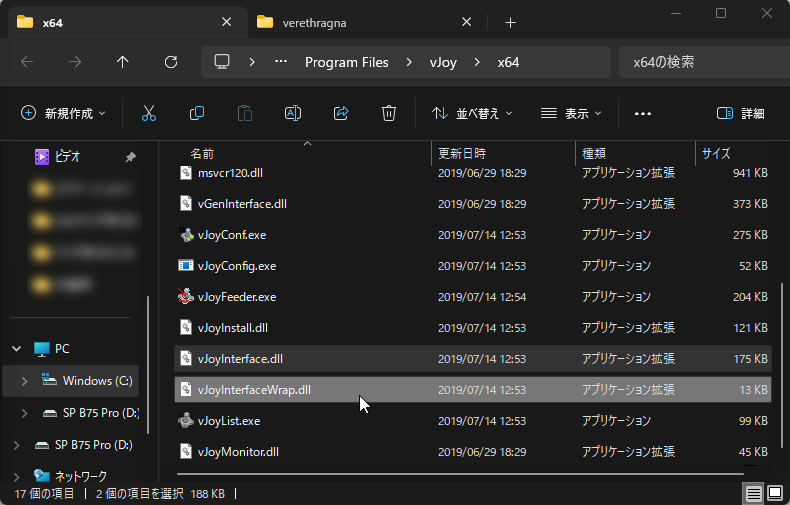Click the Copy icon in toolbar
Screen dimensions: 790x505
coord(196,113)
